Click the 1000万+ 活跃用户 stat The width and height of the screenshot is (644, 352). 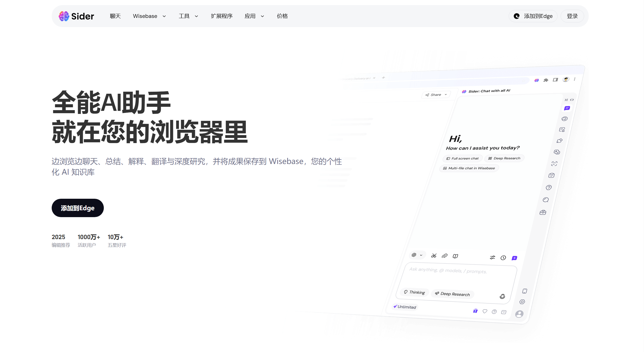point(89,241)
